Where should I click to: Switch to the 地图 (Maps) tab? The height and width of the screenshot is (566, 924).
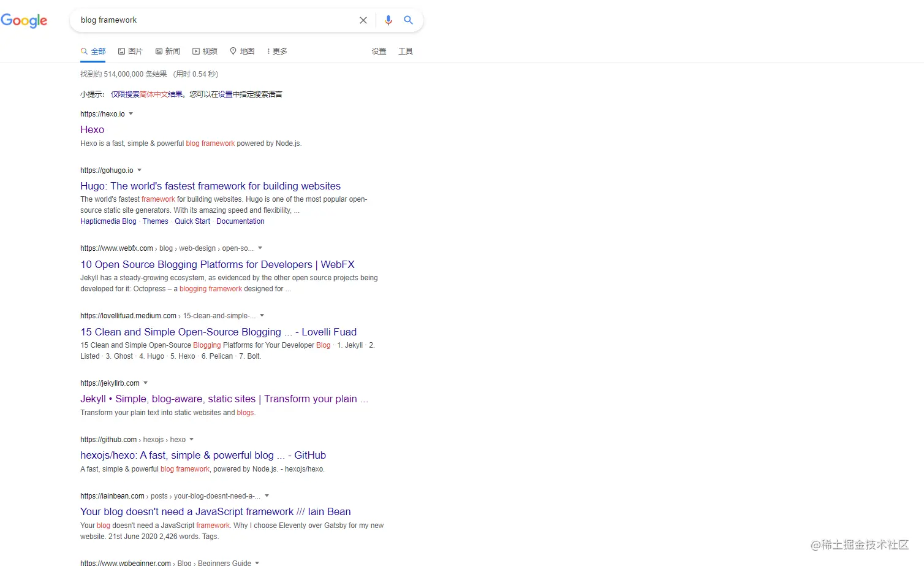pos(243,52)
